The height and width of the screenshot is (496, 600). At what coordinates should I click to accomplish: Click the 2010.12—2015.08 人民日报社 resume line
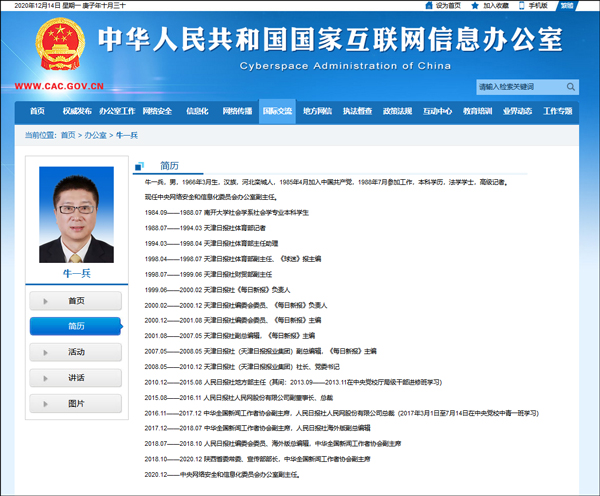point(293,382)
